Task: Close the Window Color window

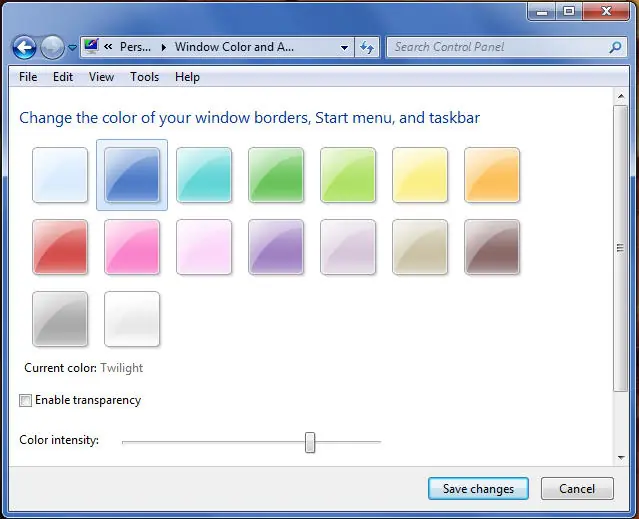Action: tap(606, 11)
